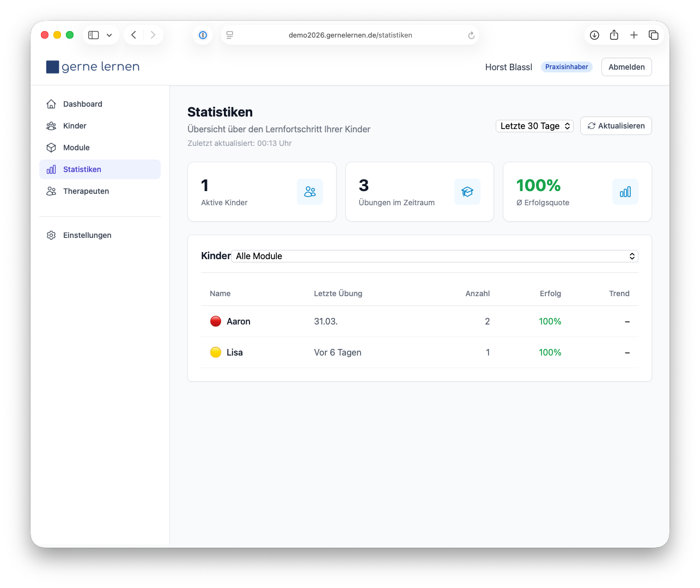Click the 100% Erfolgsquote card value
This screenshot has height=588, width=700.
coord(538,185)
